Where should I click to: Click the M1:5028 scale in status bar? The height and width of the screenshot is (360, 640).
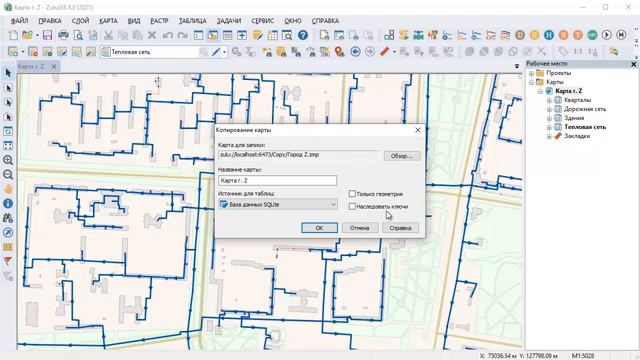pyautogui.click(x=583, y=356)
